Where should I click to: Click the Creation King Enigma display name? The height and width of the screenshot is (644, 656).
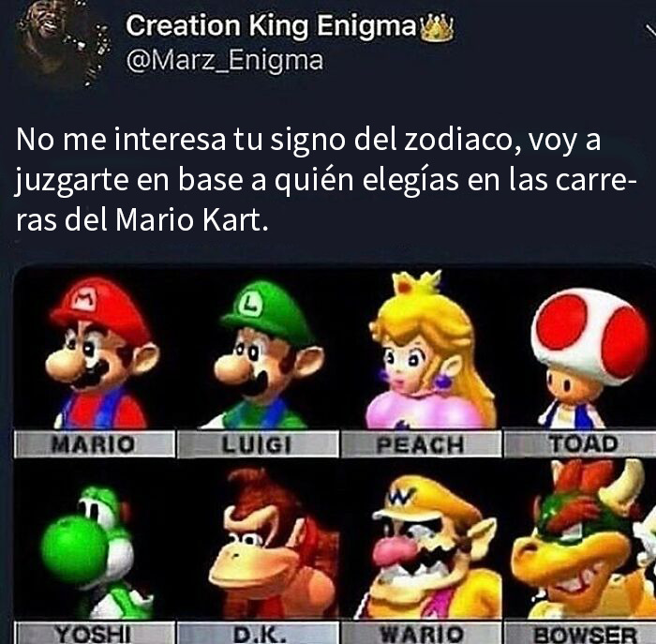pos(271,26)
